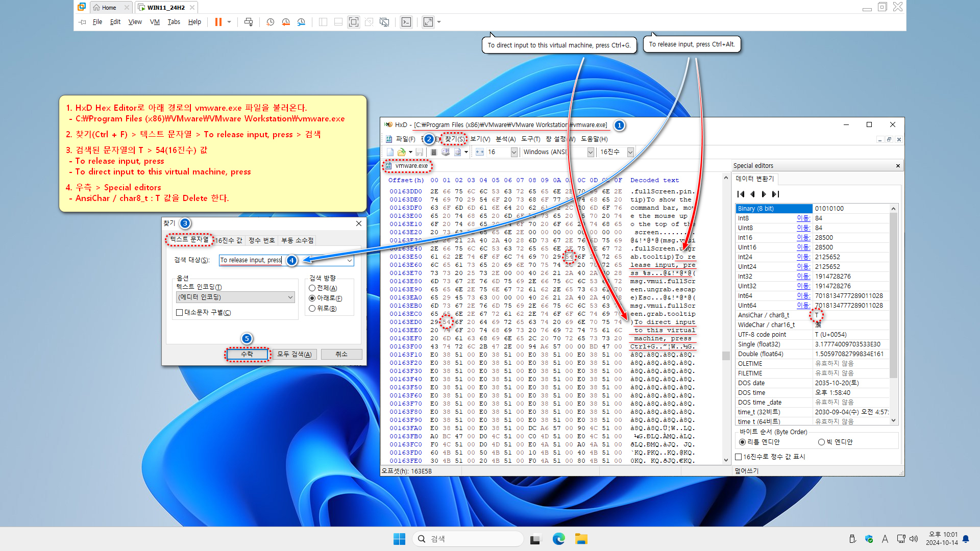Select the 전체(A) search direction radio
This screenshot has width=980, height=551.
(x=312, y=288)
